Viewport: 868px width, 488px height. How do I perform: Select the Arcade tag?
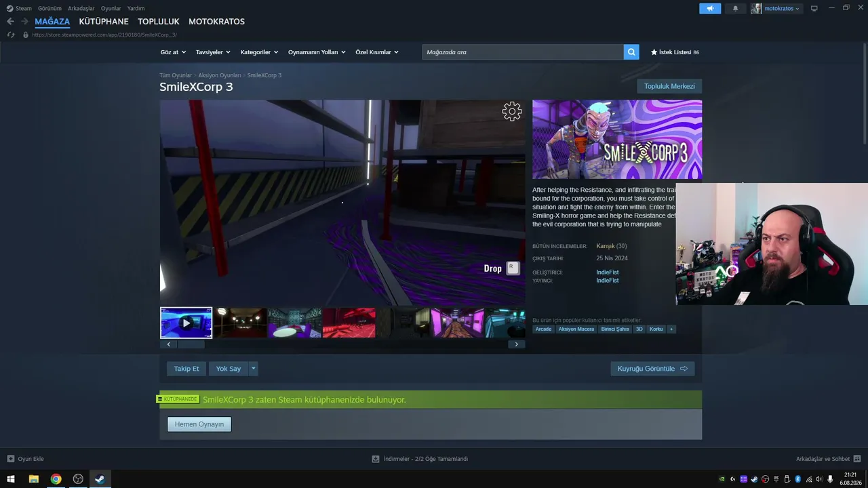[543, 329]
